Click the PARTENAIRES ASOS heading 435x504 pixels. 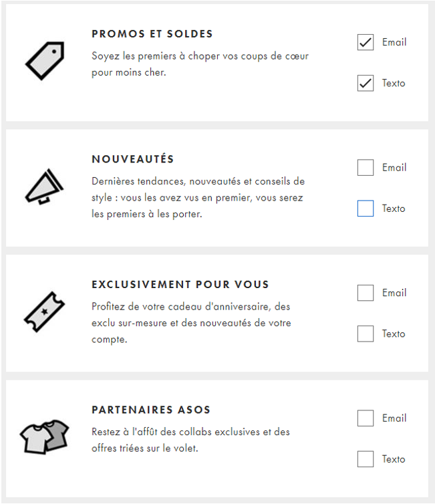click(151, 410)
